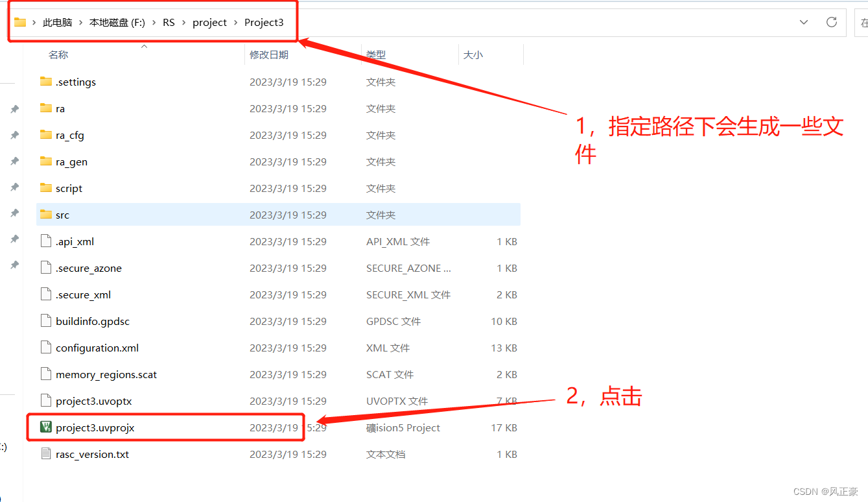This screenshot has width=868, height=502.
Task: Sort by 名称 column header
Action: (x=58, y=55)
